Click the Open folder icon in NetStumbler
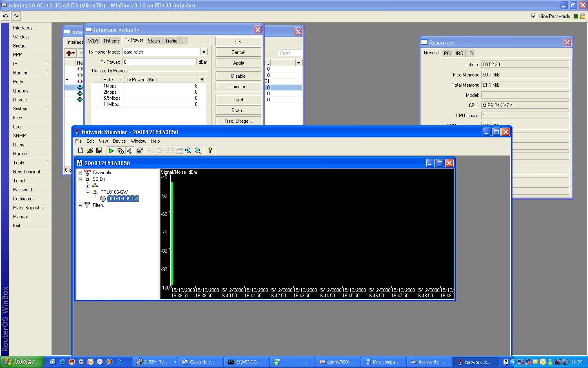 (x=90, y=151)
